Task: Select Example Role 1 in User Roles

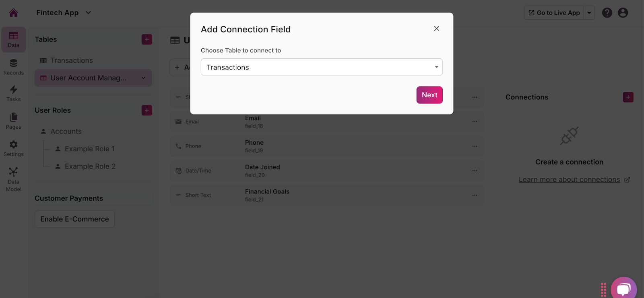Action: click(x=89, y=149)
